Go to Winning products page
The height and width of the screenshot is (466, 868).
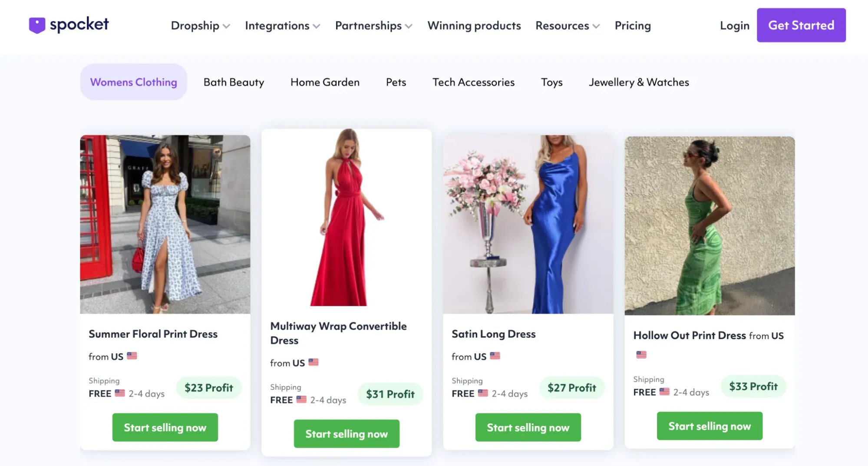(x=474, y=26)
